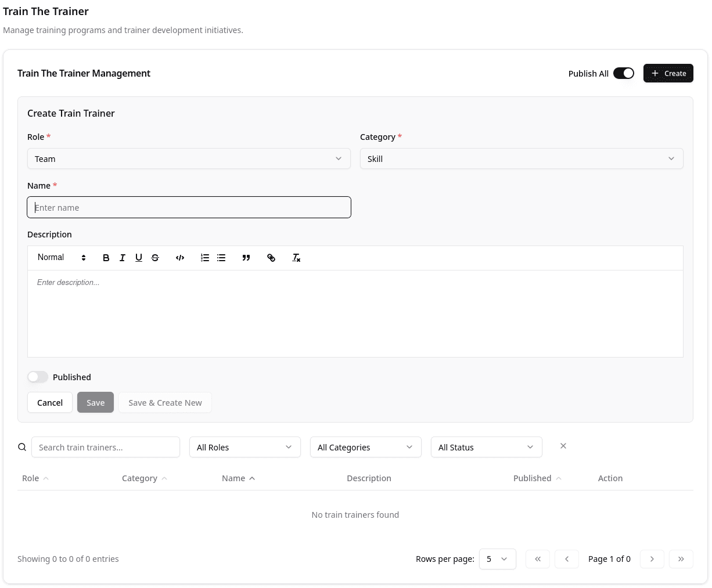
Task: Click Save & Create New button
Action: 165,402
